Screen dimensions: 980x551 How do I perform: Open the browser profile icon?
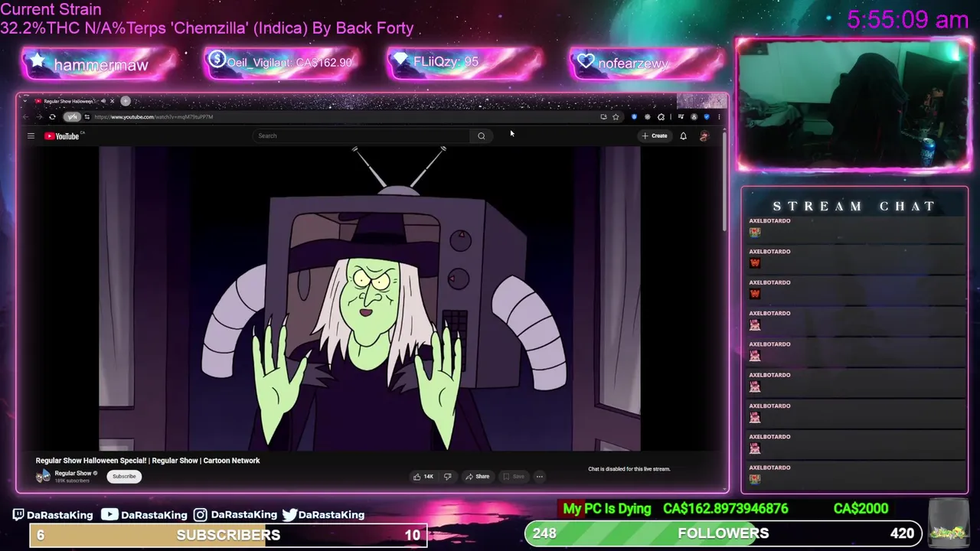tap(694, 117)
